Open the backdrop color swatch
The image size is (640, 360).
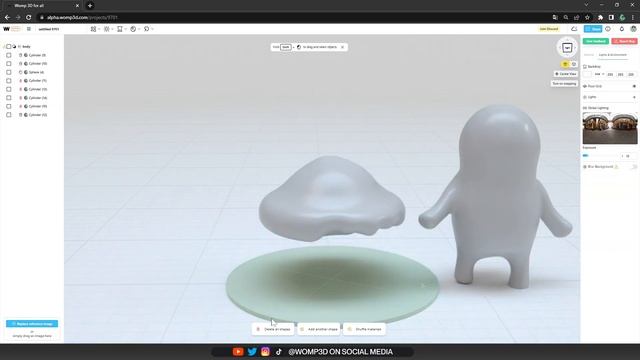pos(587,74)
